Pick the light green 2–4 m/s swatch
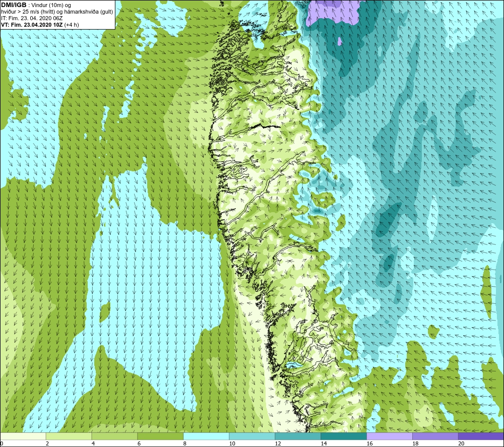504x447 pixels. (69, 436)
